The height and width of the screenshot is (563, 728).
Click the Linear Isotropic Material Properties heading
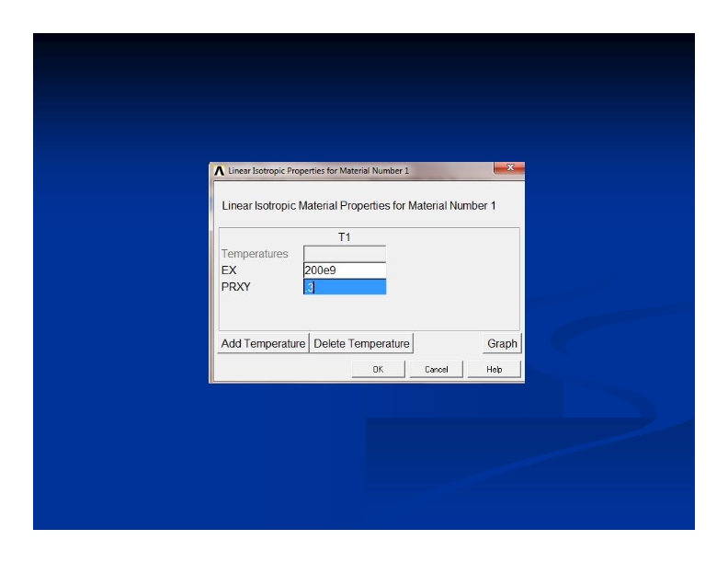tap(358, 205)
